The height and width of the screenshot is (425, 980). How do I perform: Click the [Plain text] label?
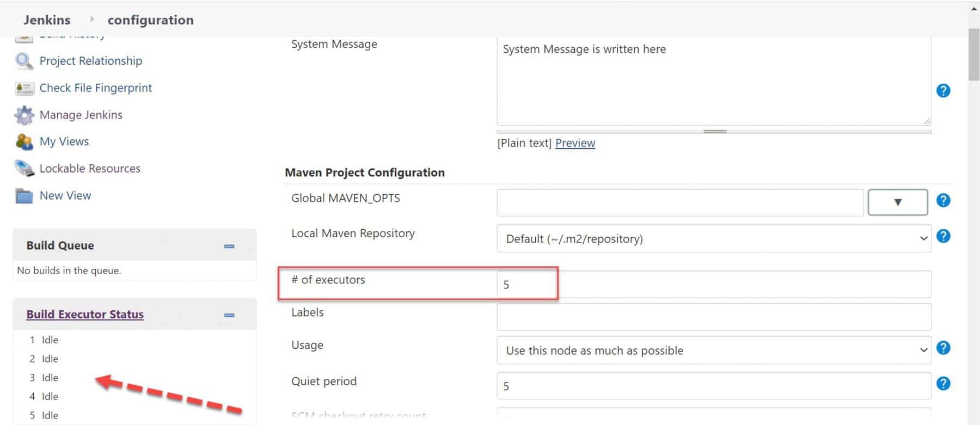coord(524,143)
